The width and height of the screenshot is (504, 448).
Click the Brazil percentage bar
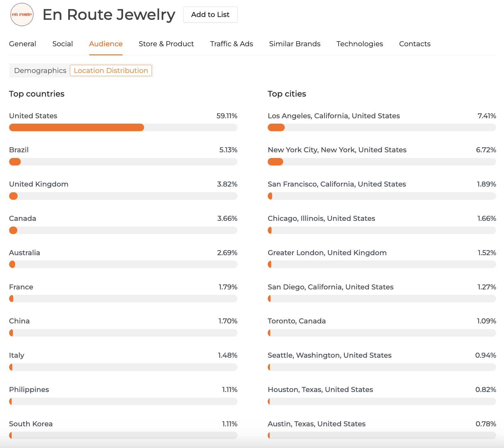[x=123, y=162]
